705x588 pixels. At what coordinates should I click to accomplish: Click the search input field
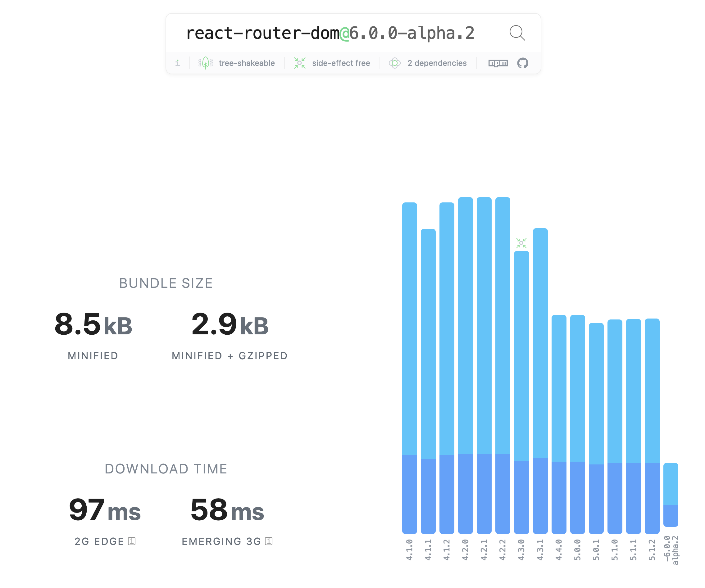coord(330,33)
